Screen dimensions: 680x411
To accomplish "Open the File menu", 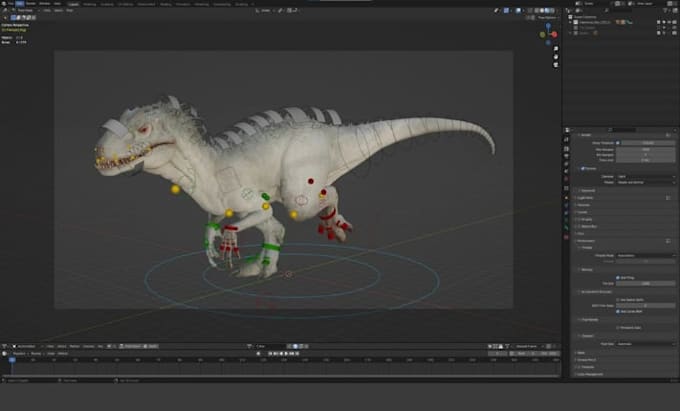I will pyautogui.click(x=11, y=3).
